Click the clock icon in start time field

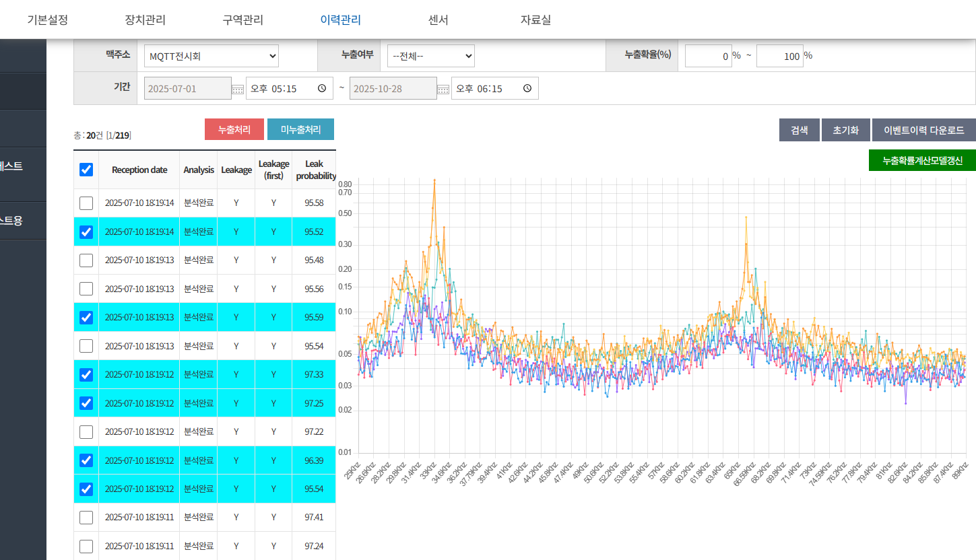click(x=322, y=88)
